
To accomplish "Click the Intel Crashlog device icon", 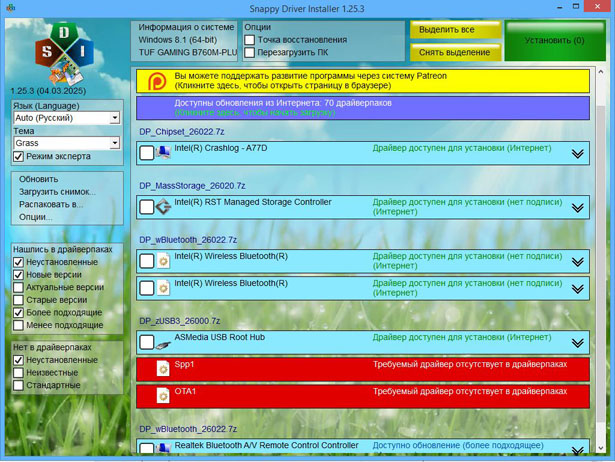I will tap(163, 152).
